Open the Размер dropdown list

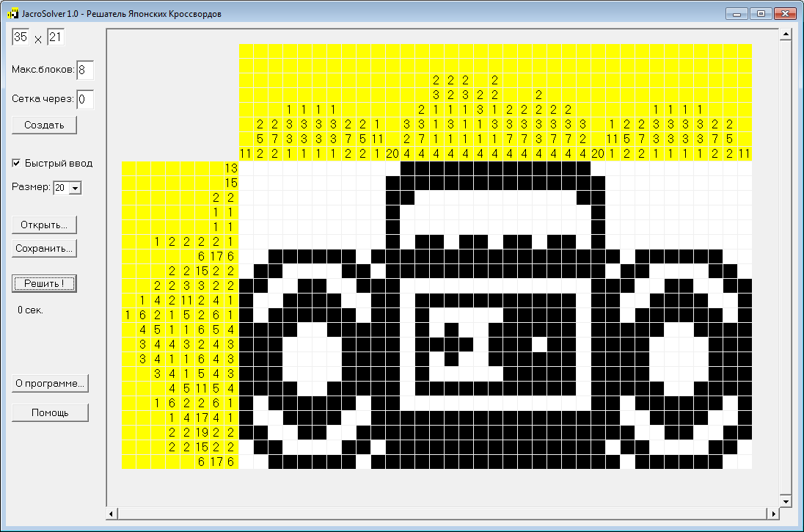click(75, 188)
